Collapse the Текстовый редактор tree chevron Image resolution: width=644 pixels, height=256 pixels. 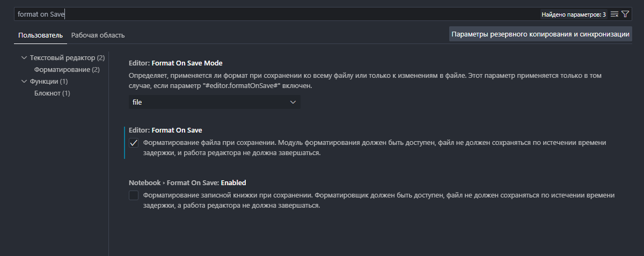[x=24, y=57]
